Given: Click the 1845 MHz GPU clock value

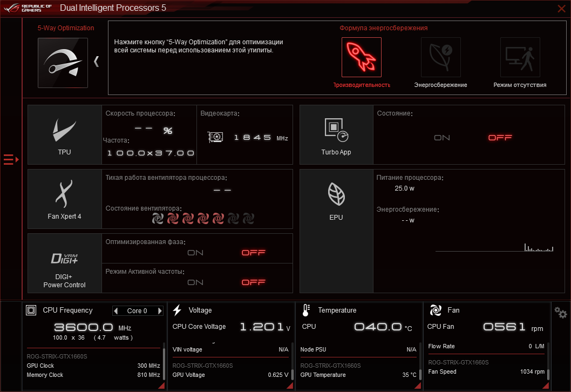Looking at the screenshot, I should 261,138.
